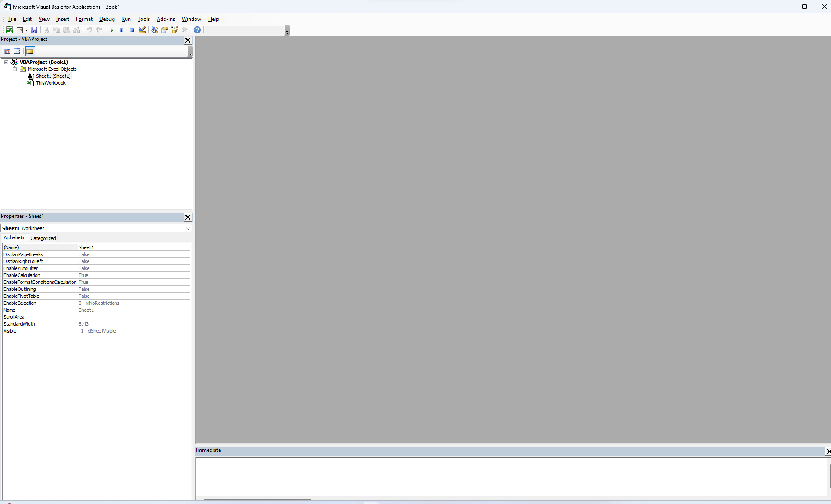Image resolution: width=831 pixels, height=504 pixels.
Task: Open the Object Browser icon
Action: 175,30
